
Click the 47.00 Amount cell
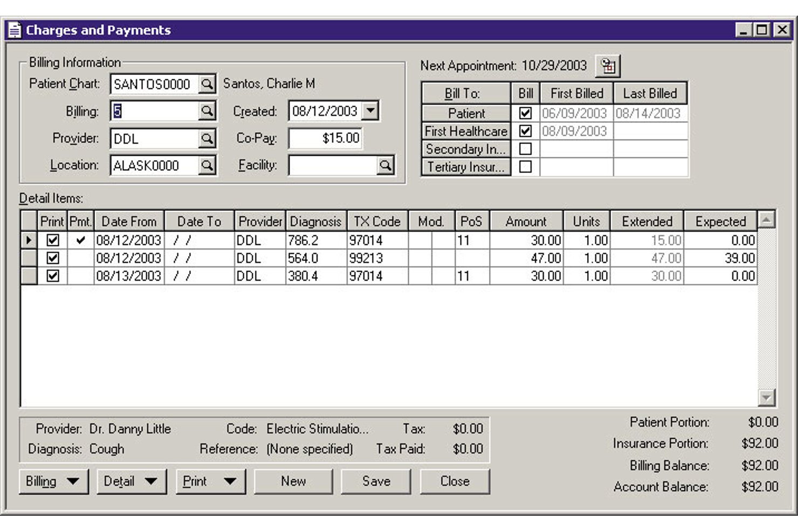[x=526, y=258]
